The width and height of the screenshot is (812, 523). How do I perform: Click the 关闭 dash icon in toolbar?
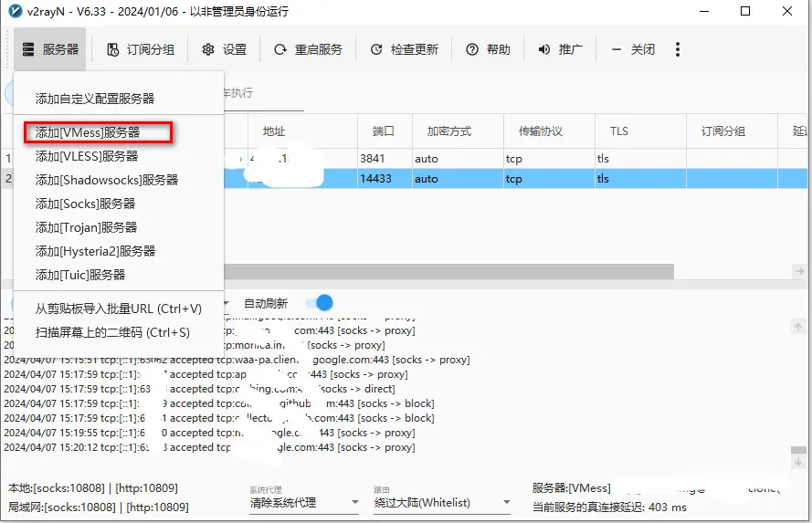pyautogui.click(x=617, y=49)
